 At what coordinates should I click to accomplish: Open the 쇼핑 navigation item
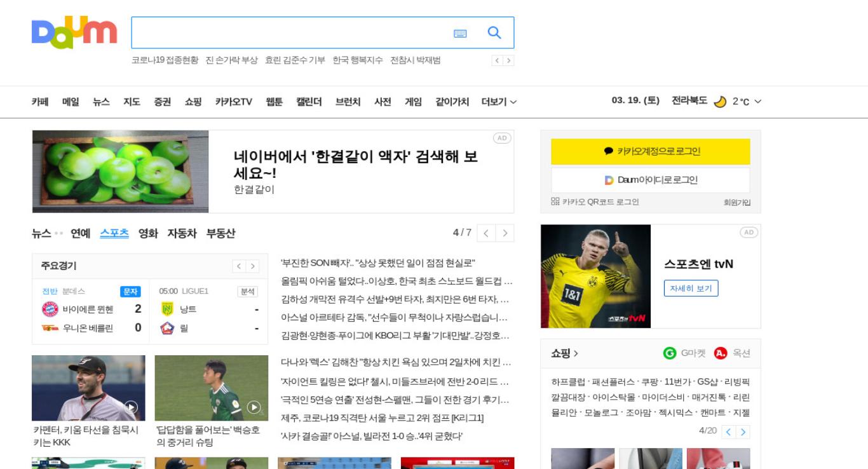coord(193,102)
